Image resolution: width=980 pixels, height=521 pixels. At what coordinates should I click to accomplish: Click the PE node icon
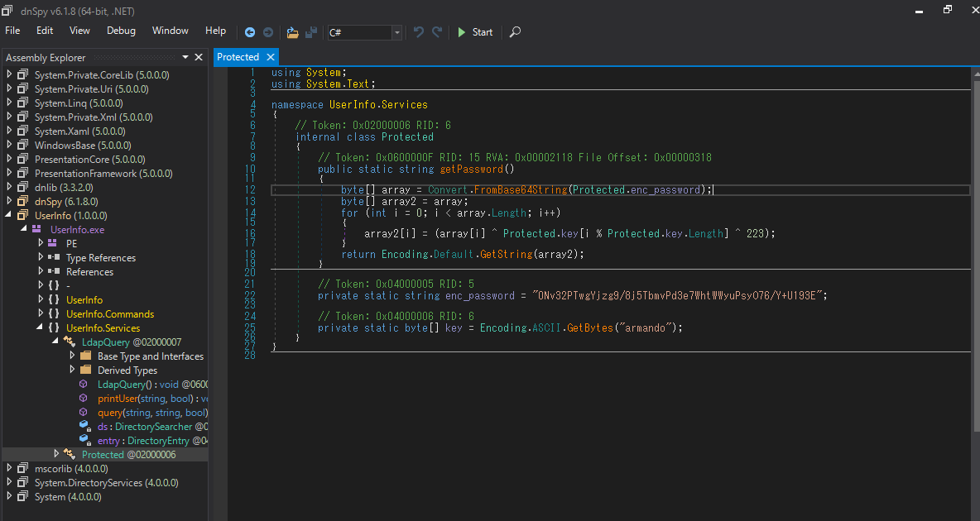[x=52, y=243]
